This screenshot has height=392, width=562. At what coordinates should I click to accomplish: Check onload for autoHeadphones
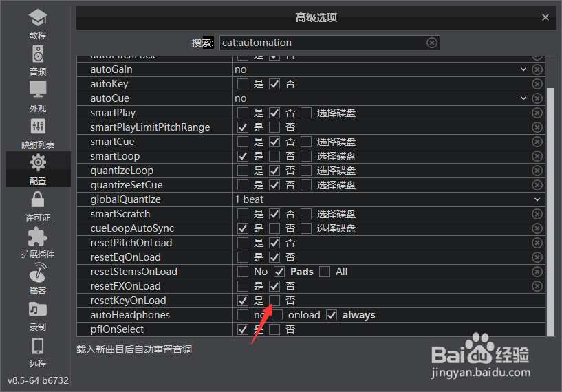(x=277, y=315)
